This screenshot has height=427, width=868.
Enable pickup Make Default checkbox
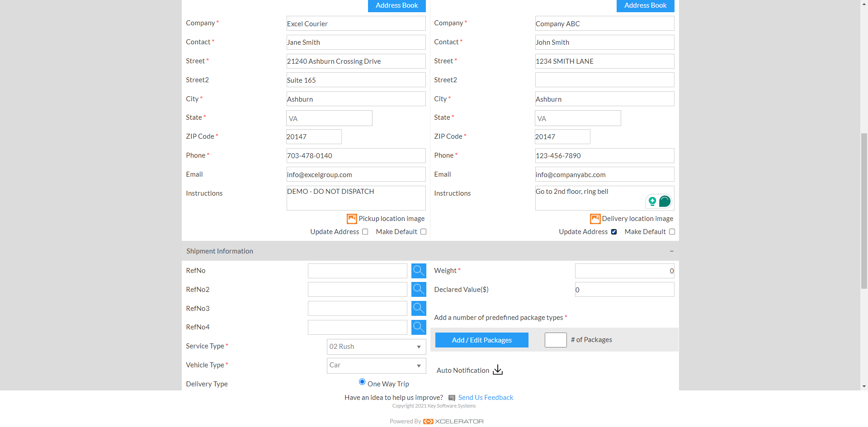(424, 232)
